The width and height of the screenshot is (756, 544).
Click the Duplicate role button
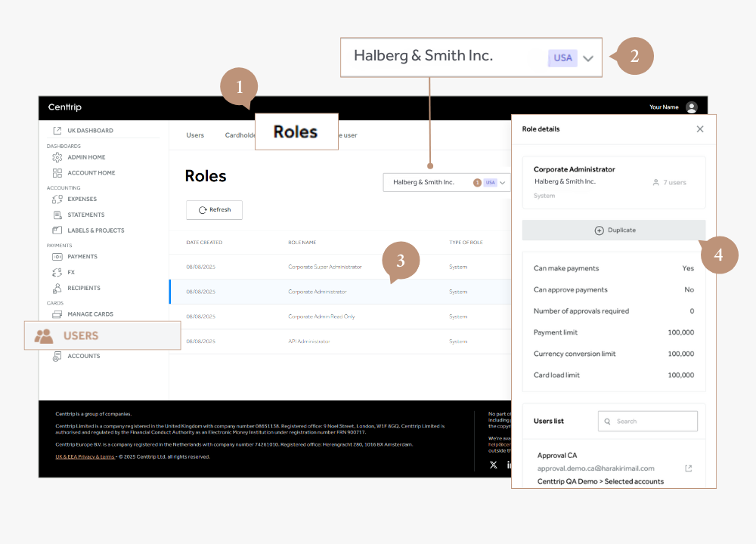click(614, 230)
